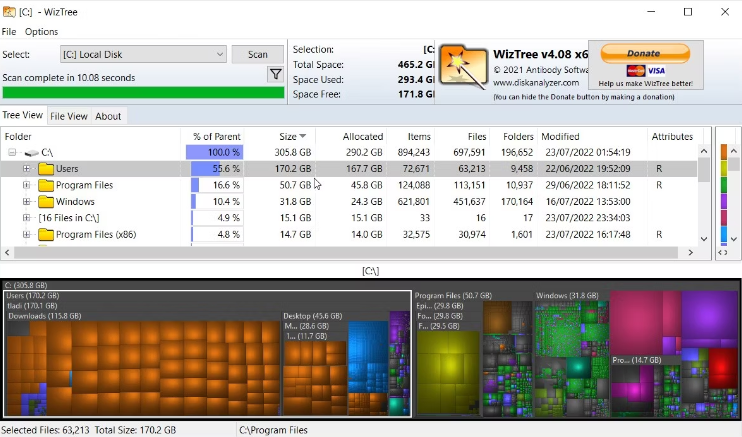This screenshot has height=437, width=742.
Task: Select the Users row size 170.2 GB
Action: tap(293, 169)
